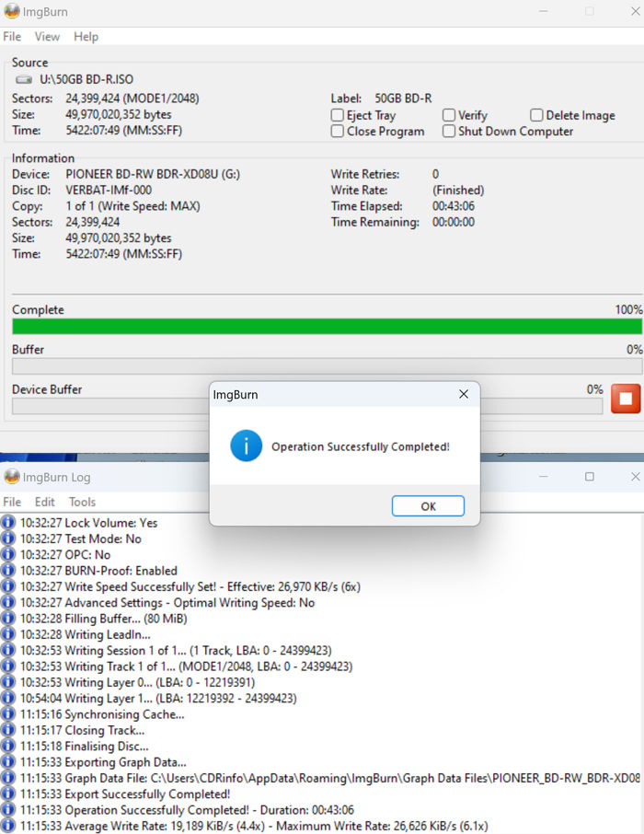The height and width of the screenshot is (834, 644).
Task: Click OK in the ImgBurn completion dialog
Action: coord(428,505)
